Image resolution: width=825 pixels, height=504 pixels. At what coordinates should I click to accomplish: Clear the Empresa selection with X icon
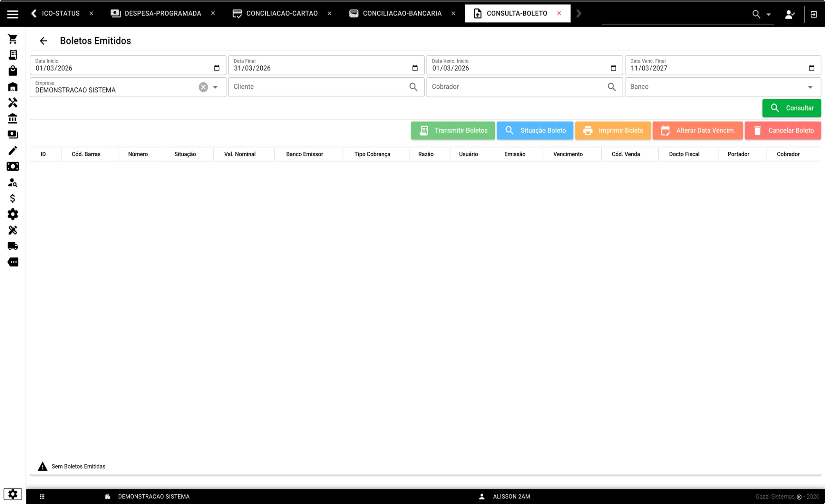(x=203, y=87)
